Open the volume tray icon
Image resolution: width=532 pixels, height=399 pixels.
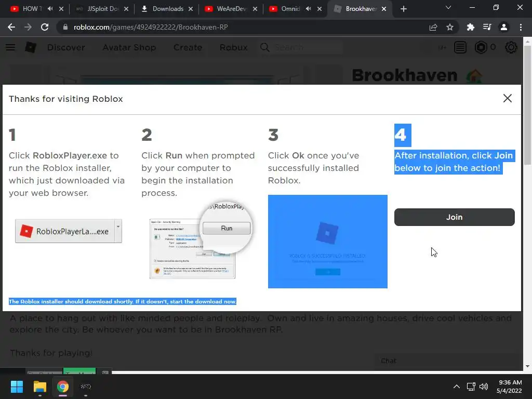coord(484,387)
